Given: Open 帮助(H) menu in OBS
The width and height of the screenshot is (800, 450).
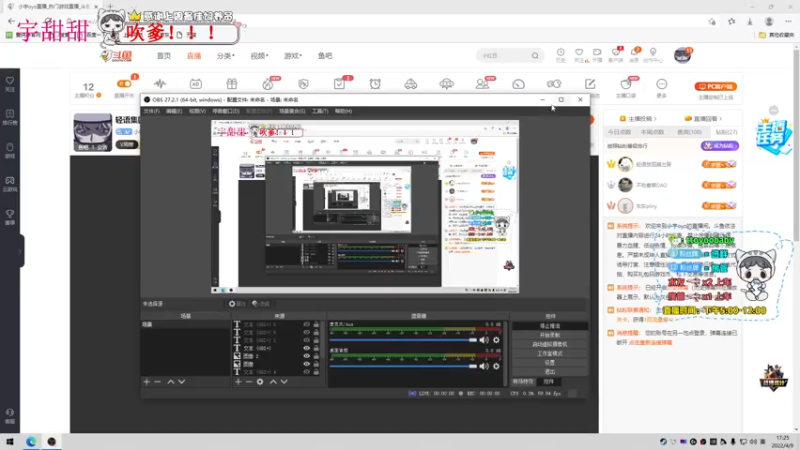Looking at the screenshot, I should (x=343, y=111).
